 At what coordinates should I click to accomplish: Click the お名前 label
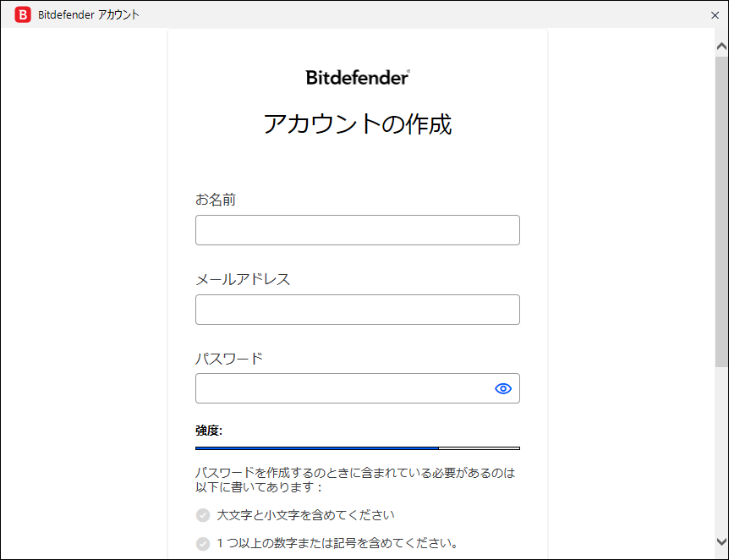click(216, 200)
